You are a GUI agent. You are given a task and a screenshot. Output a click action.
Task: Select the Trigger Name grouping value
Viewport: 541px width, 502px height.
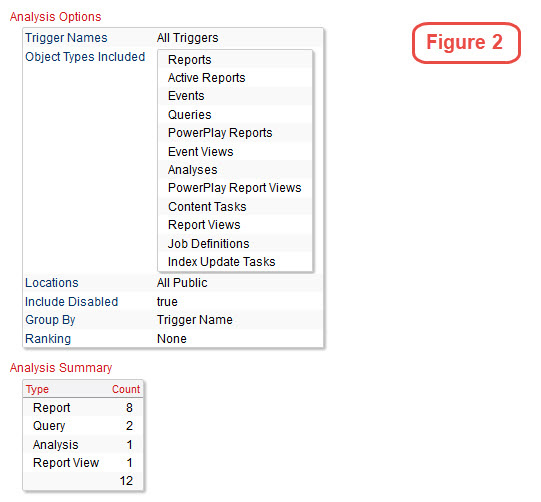195,320
